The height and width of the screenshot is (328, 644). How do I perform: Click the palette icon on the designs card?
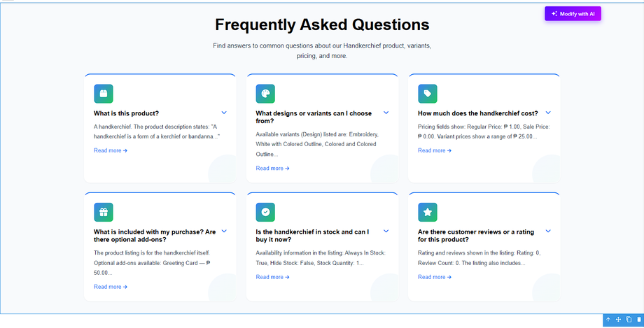coord(265,94)
